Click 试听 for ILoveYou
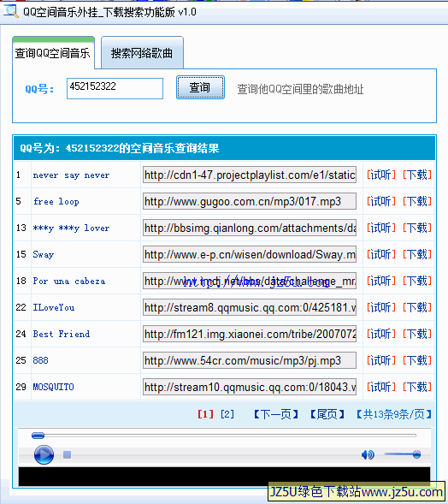Viewport: 448px width, 504px height. (x=380, y=307)
